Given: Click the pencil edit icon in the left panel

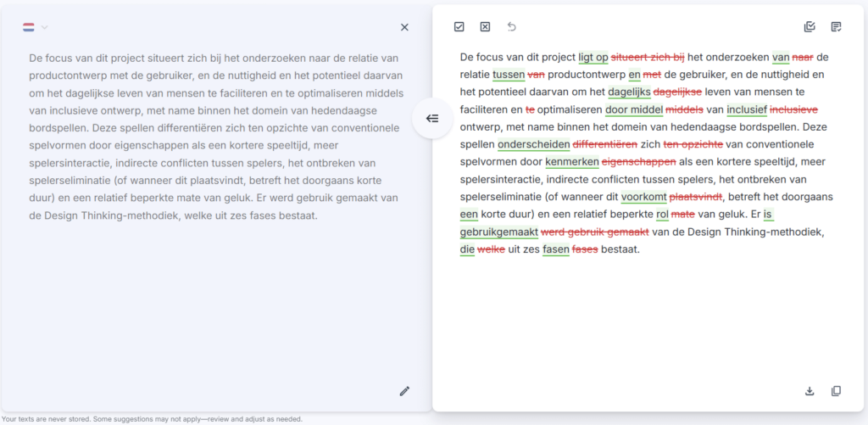Looking at the screenshot, I should click(404, 391).
